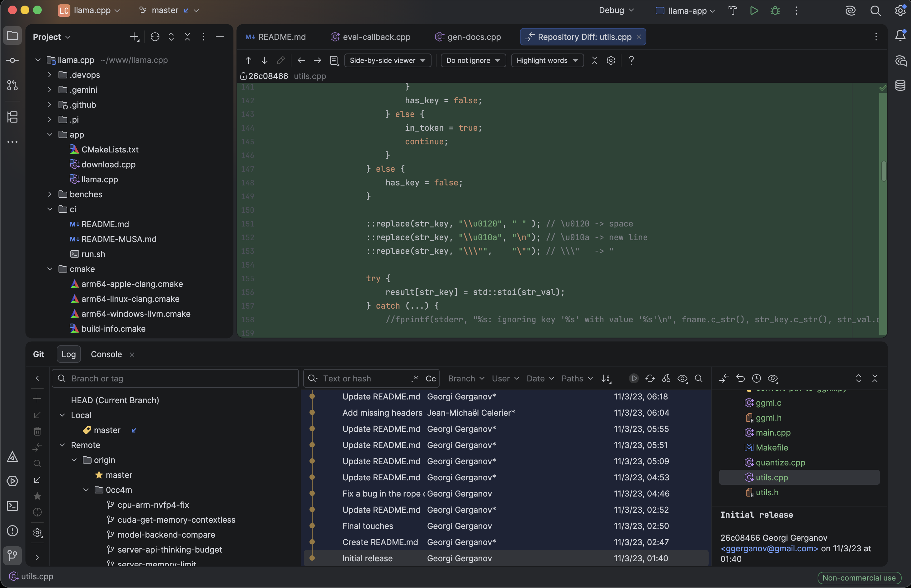Open diff settings gear icon
Viewport: 911px width, 588px height.
click(611, 60)
